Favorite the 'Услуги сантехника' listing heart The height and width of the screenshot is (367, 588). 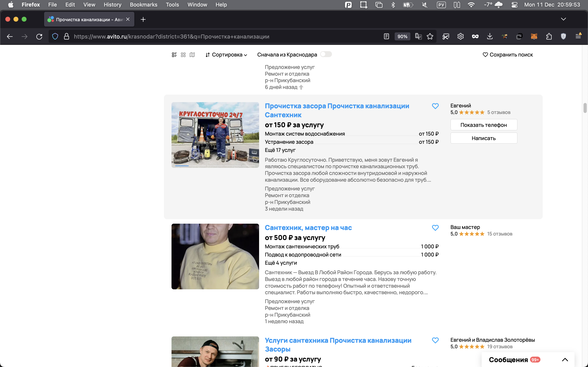click(x=435, y=340)
